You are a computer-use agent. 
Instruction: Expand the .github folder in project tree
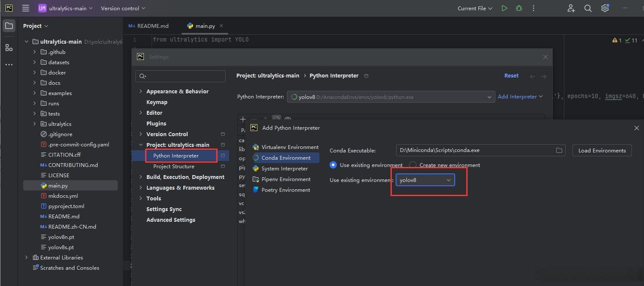coord(35,52)
